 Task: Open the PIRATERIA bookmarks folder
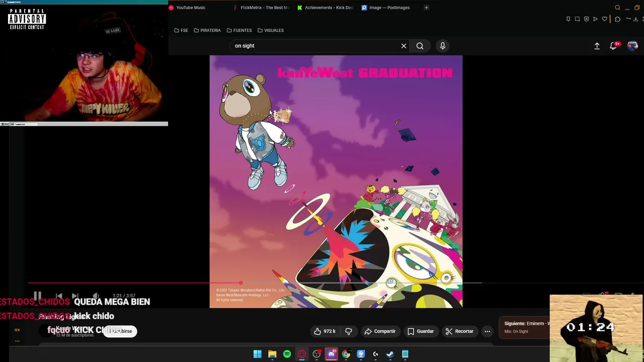coord(207,30)
